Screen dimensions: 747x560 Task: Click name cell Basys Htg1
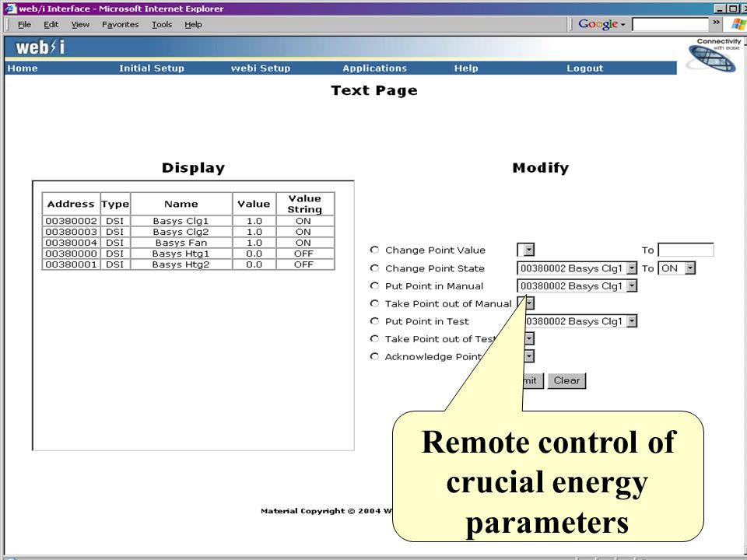[x=181, y=254]
